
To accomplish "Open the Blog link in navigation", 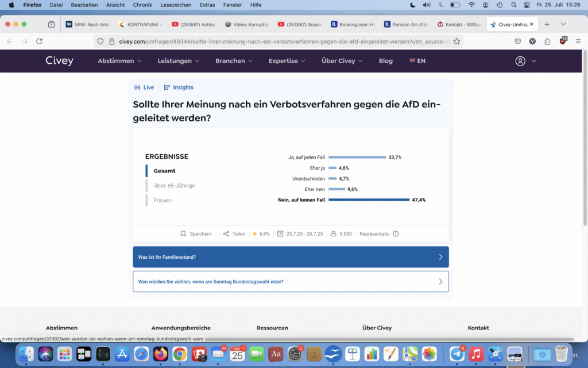I will pyautogui.click(x=386, y=61).
